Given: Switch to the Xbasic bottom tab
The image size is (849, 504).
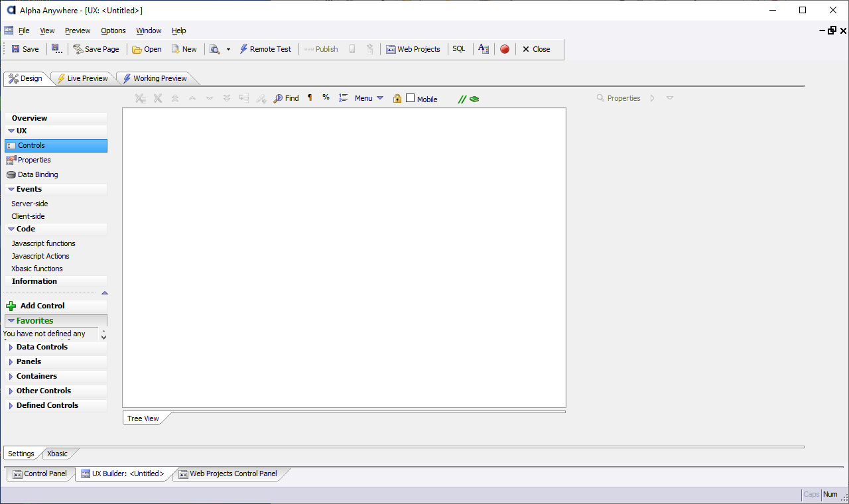Looking at the screenshot, I should (x=57, y=454).
